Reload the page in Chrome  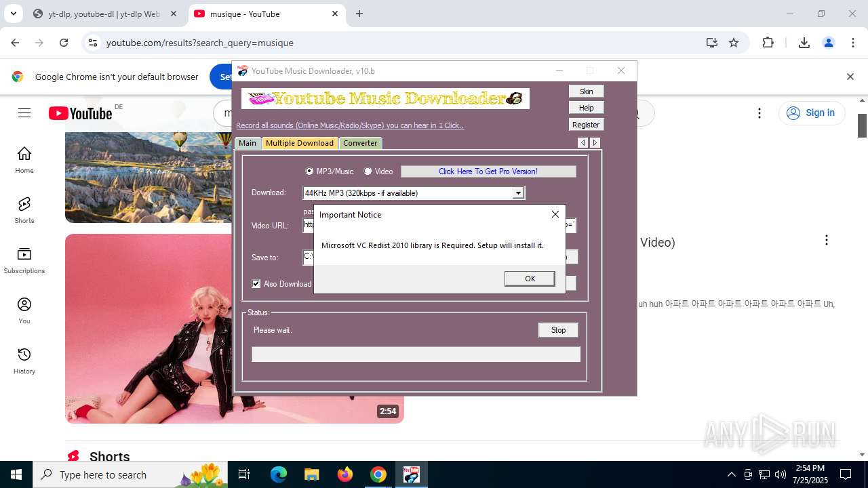64,43
